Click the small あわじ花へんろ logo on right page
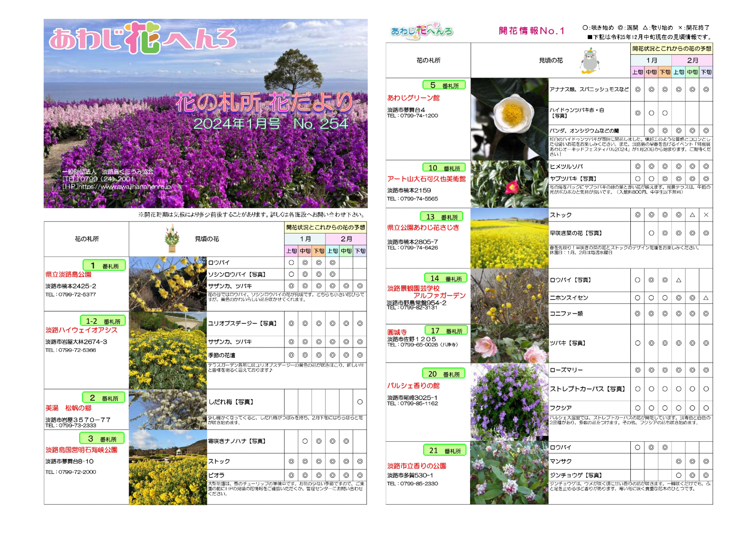This screenshot has height=534, width=756. (x=422, y=31)
